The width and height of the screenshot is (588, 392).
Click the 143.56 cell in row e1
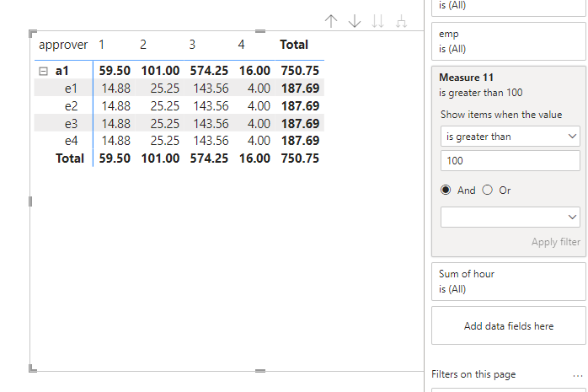coord(211,89)
